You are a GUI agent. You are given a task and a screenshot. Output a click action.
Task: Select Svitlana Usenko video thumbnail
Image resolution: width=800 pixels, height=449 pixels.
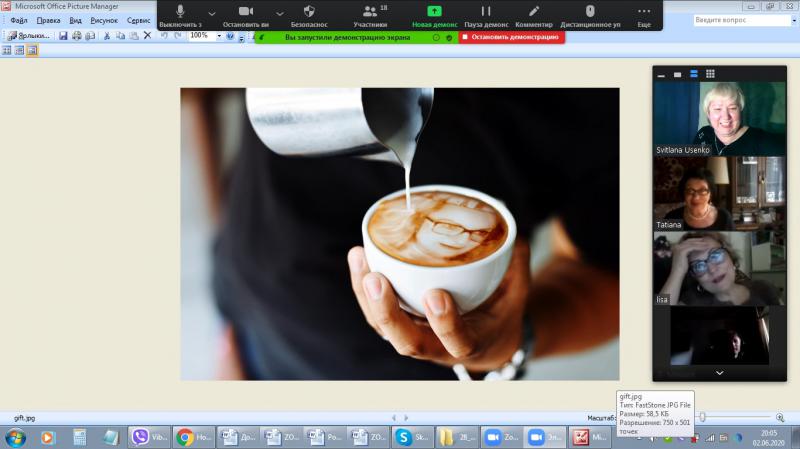click(719, 119)
